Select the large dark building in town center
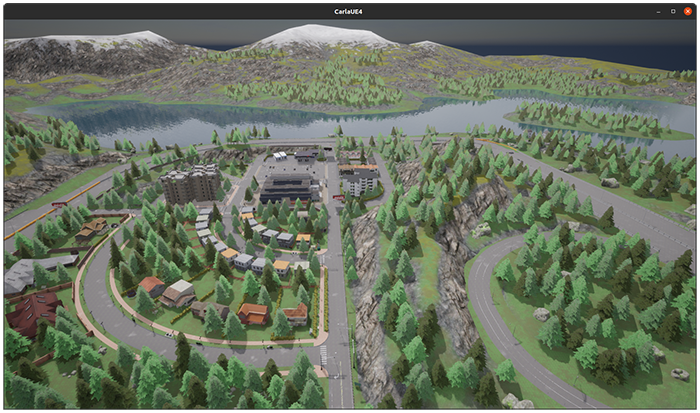The width and height of the screenshot is (700, 413). click(x=289, y=188)
